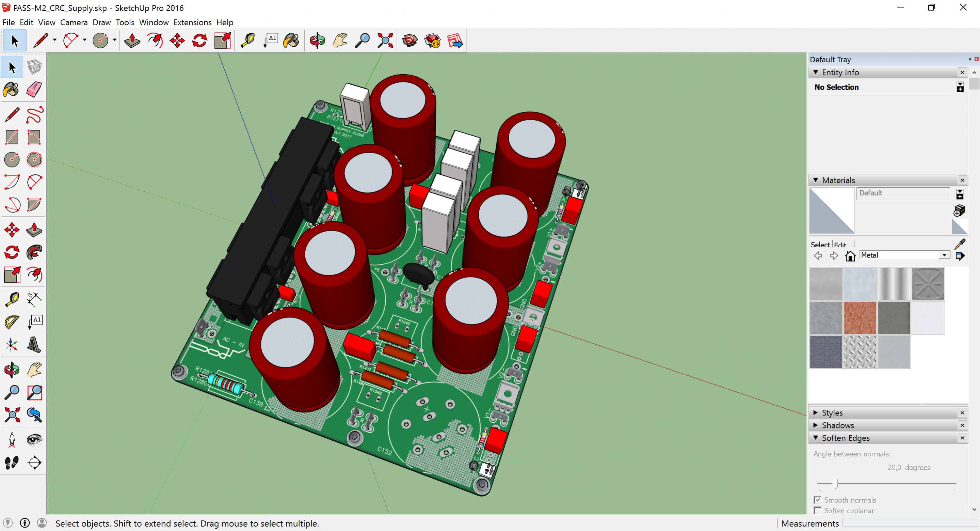Toggle the Smooth normals checkbox
980x531 pixels.
click(817, 500)
